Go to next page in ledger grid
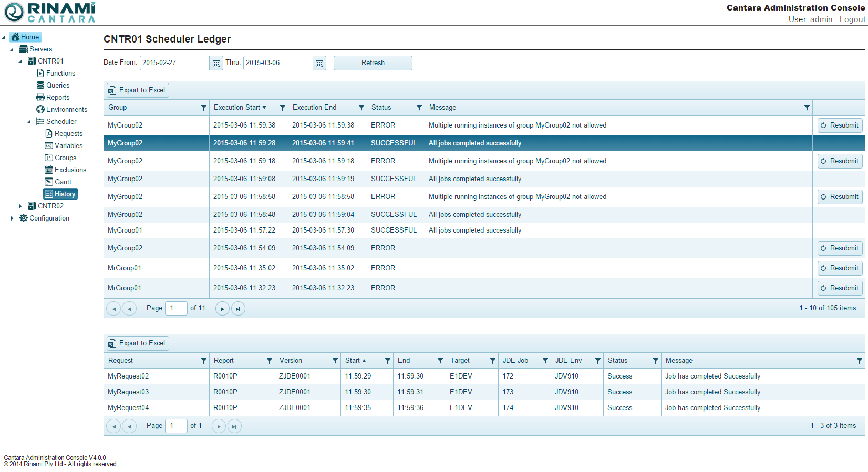This screenshot has height=472, width=868. click(x=222, y=309)
